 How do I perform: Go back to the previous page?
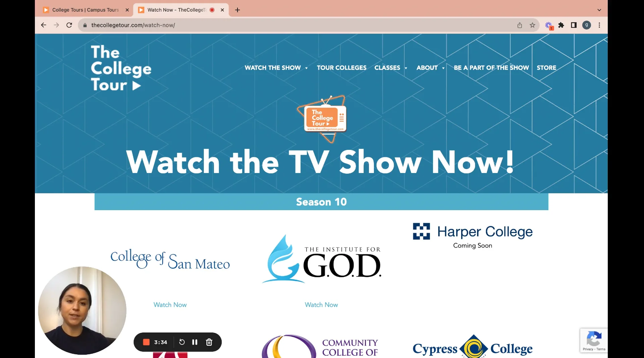(44, 25)
